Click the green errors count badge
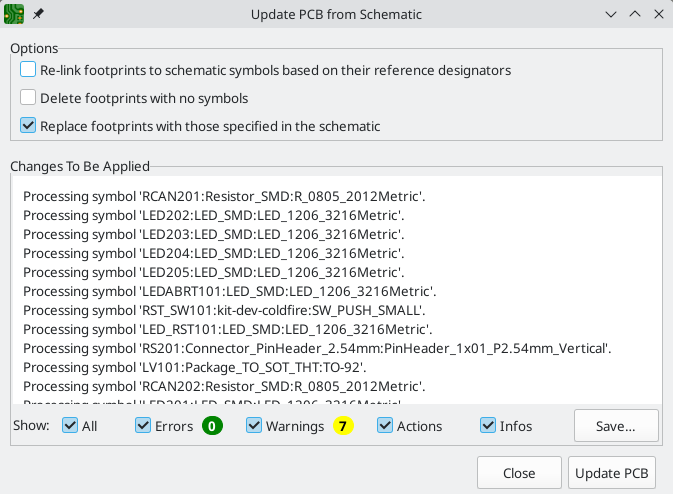673x494 pixels. point(211,426)
